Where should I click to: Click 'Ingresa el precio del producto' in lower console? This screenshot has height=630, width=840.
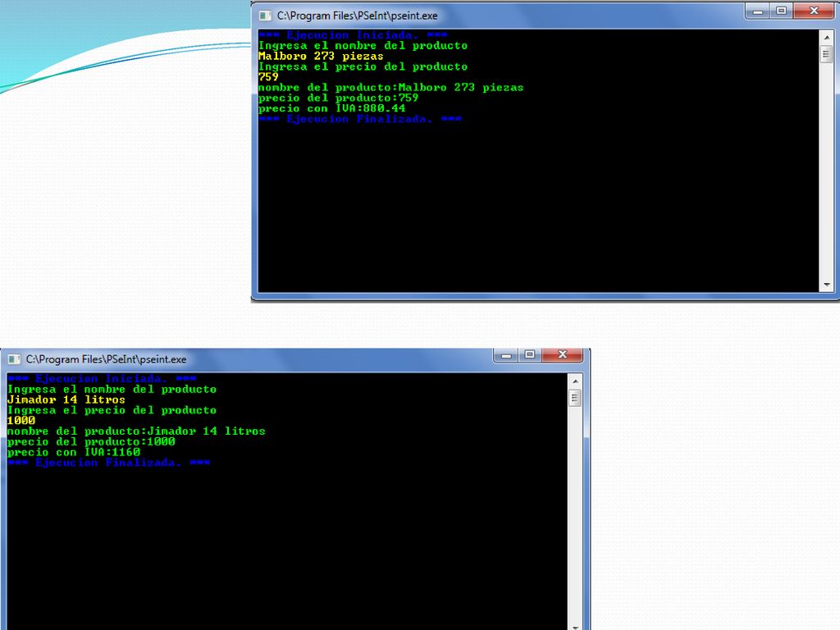tap(112, 410)
